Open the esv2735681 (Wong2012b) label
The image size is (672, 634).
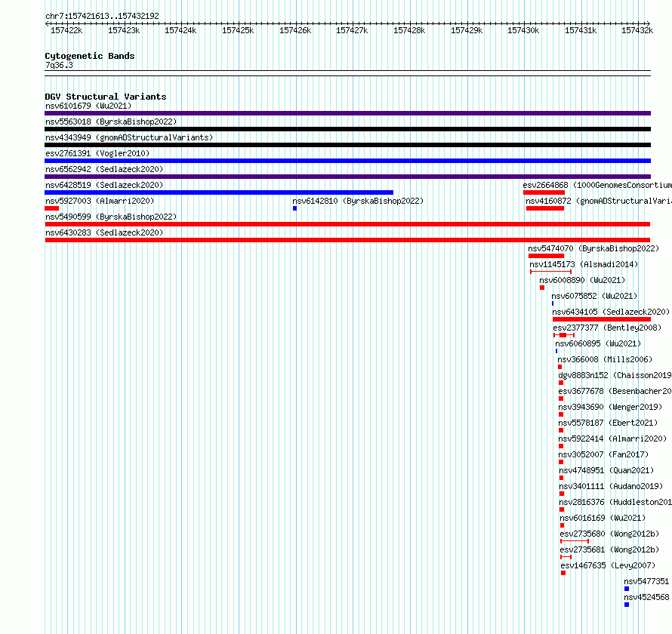coord(609,549)
